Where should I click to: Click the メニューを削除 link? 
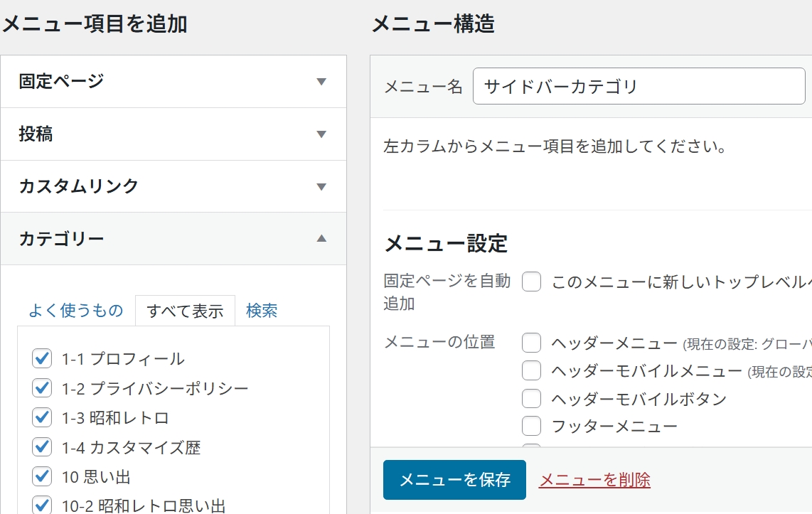[x=595, y=481]
